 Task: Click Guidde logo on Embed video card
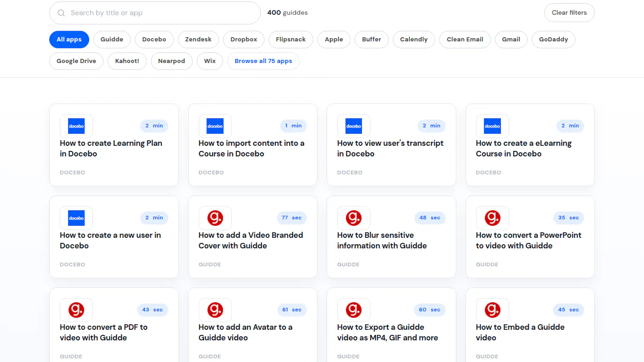493,310
